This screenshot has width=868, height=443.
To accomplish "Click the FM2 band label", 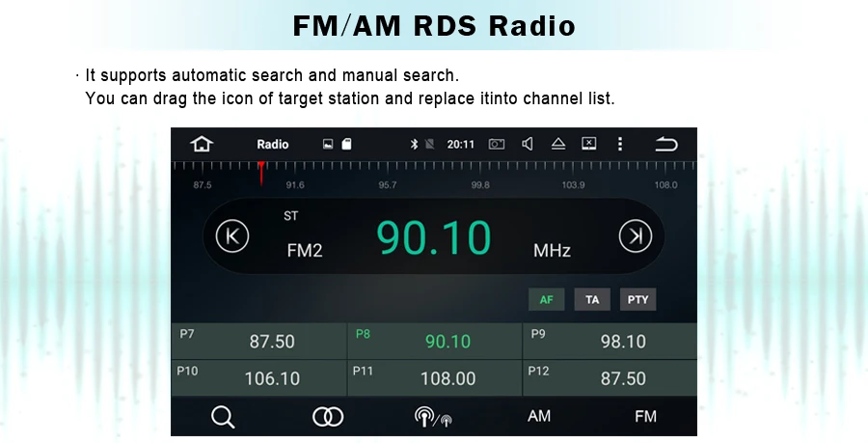I will pyautogui.click(x=305, y=250).
